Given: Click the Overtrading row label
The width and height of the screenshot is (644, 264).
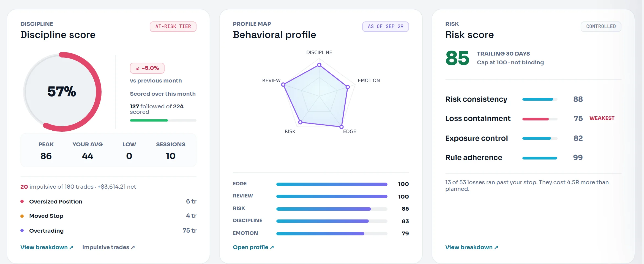Looking at the screenshot, I should point(46,231).
